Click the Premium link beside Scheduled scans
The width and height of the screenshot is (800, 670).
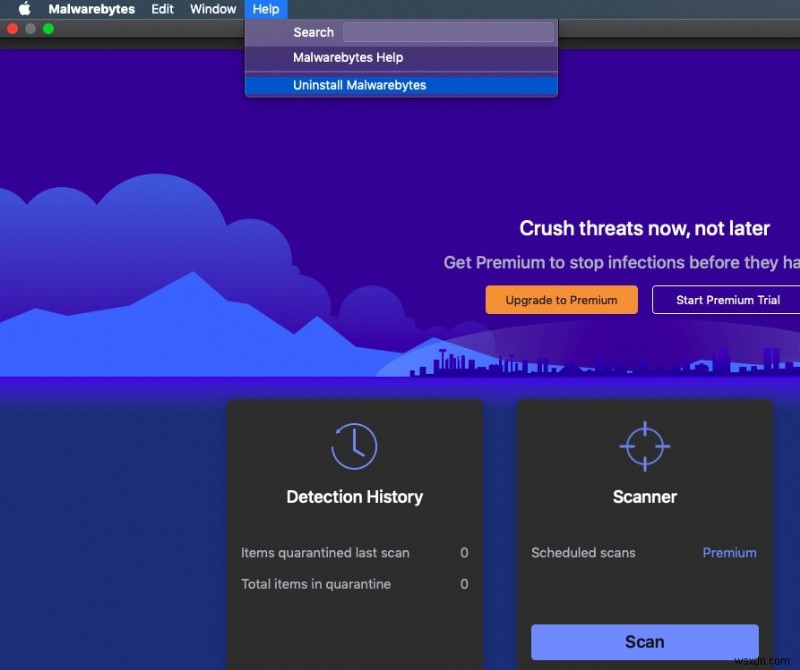point(729,553)
